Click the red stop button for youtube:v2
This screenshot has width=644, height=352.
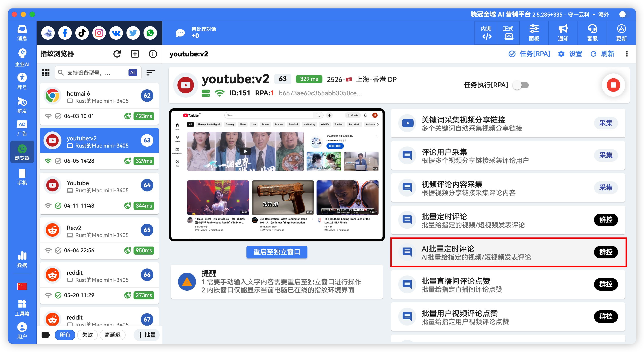pyautogui.click(x=613, y=85)
